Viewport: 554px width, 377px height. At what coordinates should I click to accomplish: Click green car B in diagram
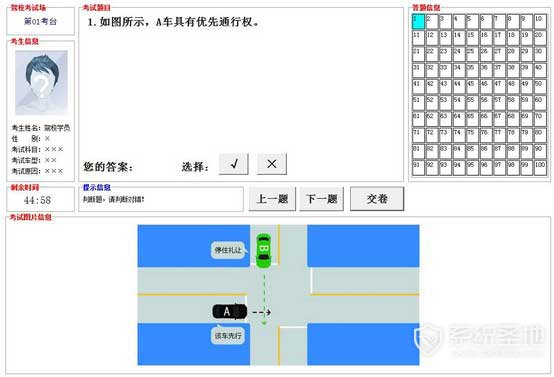(x=264, y=251)
